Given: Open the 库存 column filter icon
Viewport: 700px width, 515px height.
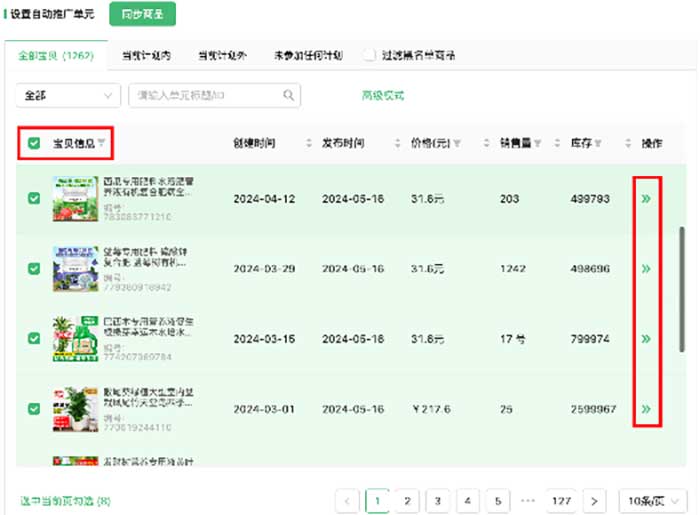Looking at the screenshot, I should [x=598, y=143].
